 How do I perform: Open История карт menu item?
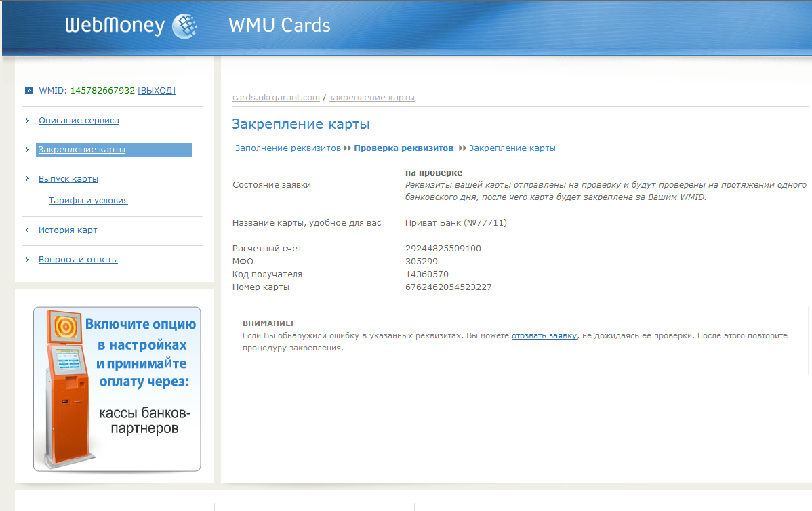click(68, 230)
